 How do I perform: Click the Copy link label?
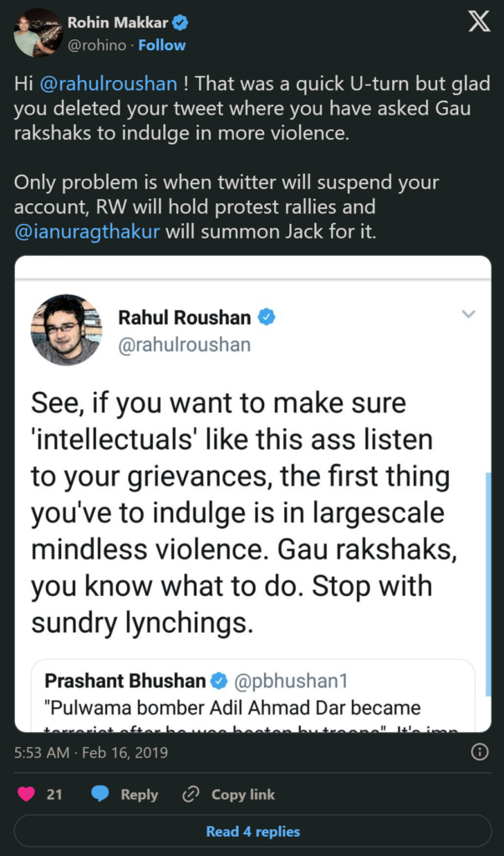pyautogui.click(x=243, y=794)
